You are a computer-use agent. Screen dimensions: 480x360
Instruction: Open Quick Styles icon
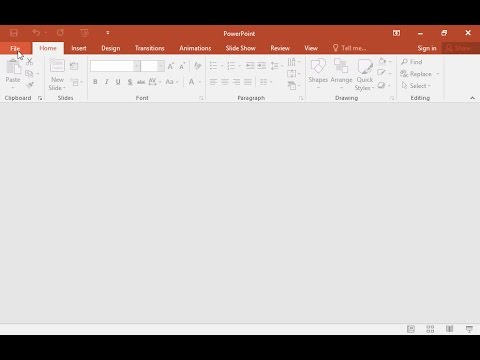pyautogui.click(x=365, y=66)
